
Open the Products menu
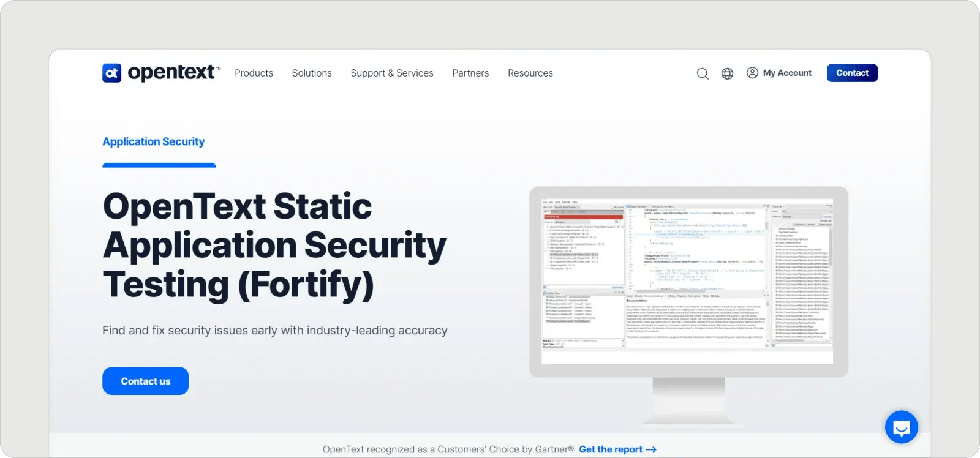(254, 73)
